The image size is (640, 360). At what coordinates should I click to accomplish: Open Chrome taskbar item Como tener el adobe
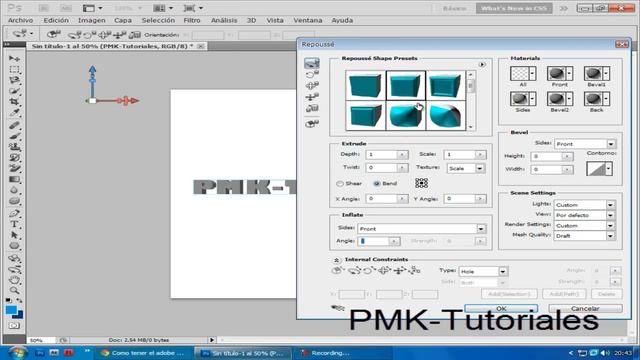144,353
